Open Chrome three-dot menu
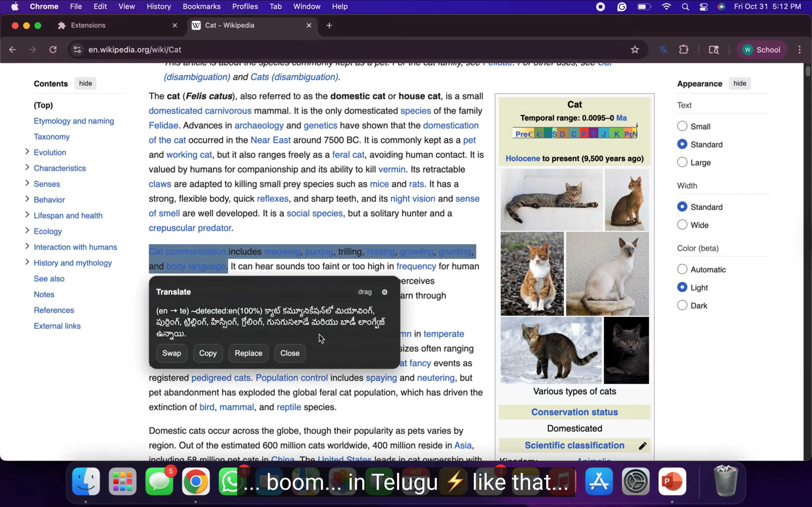812x507 pixels. click(x=799, y=50)
